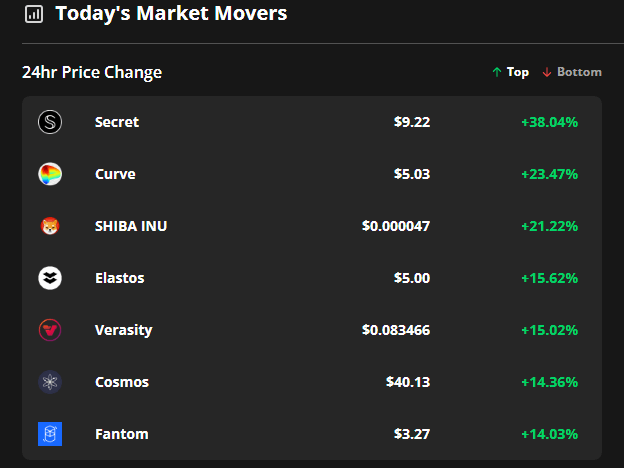Open the Elastos coin name link
624x468 pixels.
(119, 278)
